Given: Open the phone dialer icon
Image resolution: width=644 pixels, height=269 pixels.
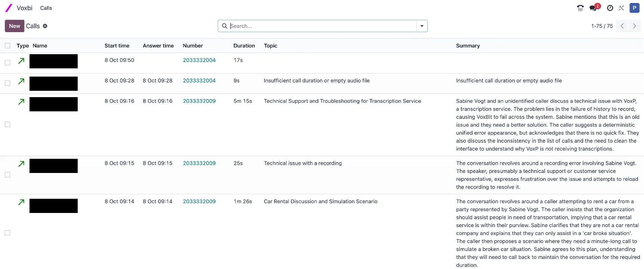Looking at the screenshot, I should pos(580,8).
